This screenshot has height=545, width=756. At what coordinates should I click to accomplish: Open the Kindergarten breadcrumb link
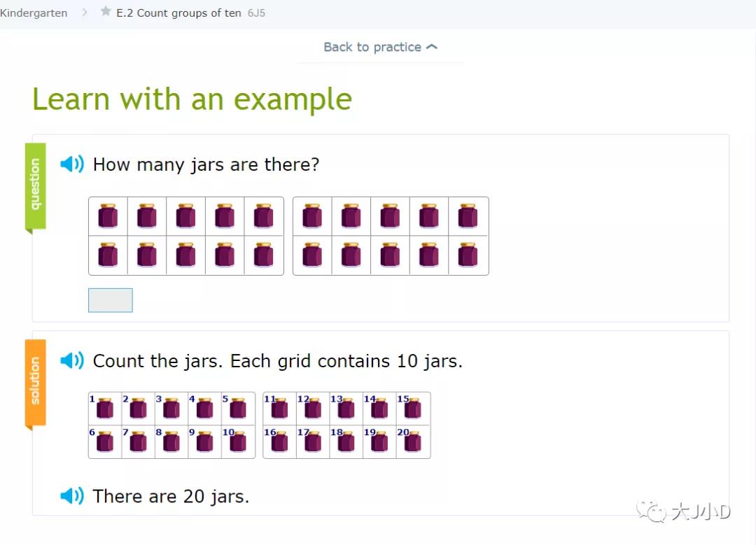click(x=34, y=13)
